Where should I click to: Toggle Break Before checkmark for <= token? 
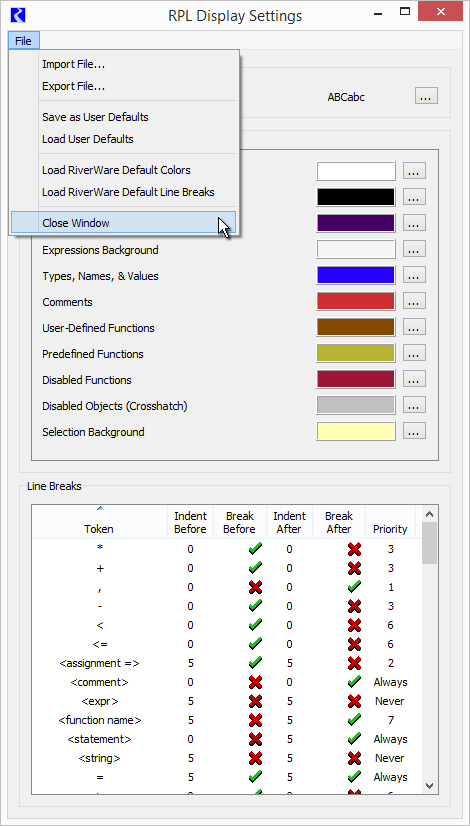pyautogui.click(x=255, y=644)
